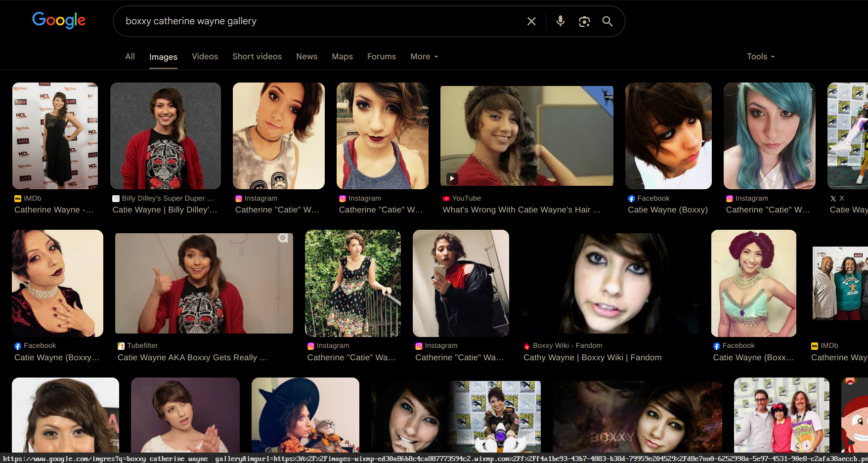
Task: Open 'What's Wrong With Catie Wayne's Hair' link
Action: [x=521, y=210]
